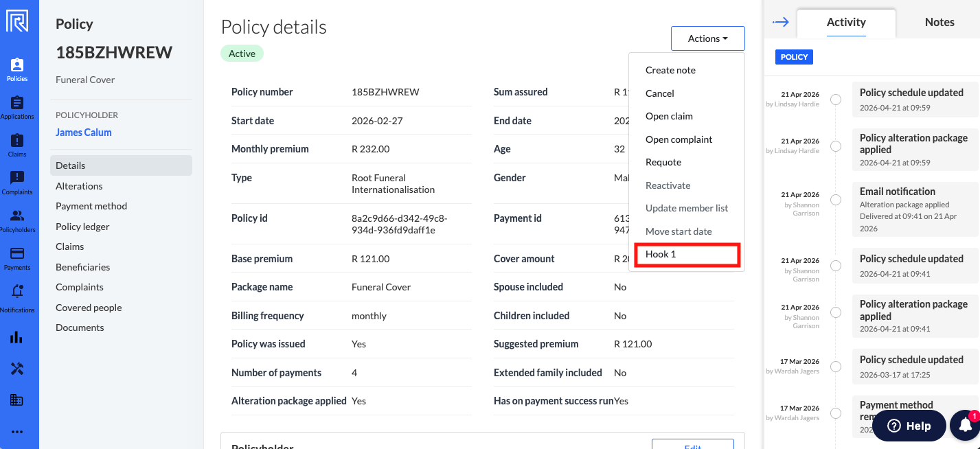This screenshot has width=980, height=449.
Task: Click the billing frequency value monthly
Action: (369, 316)
